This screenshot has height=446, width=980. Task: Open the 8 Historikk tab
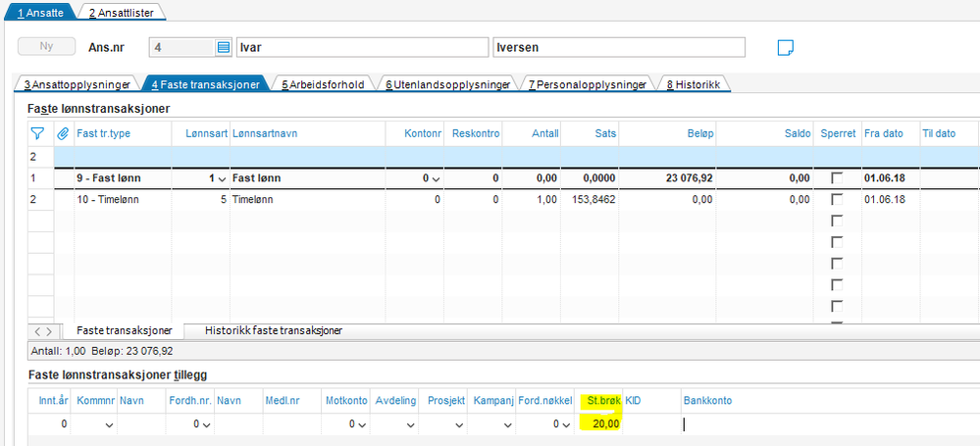pos(694,83)
